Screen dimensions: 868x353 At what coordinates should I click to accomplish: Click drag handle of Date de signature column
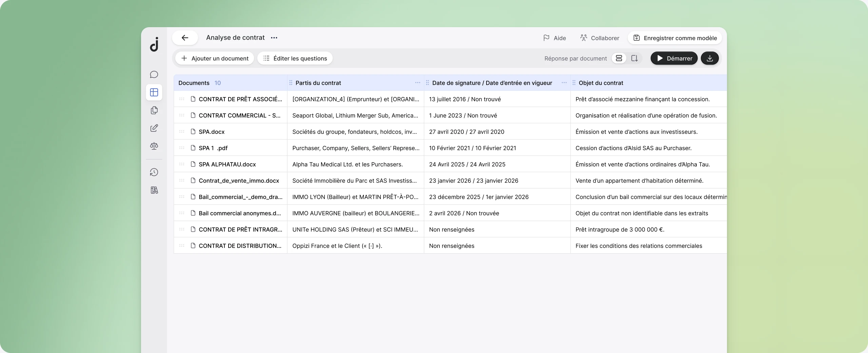pos(427,83)
